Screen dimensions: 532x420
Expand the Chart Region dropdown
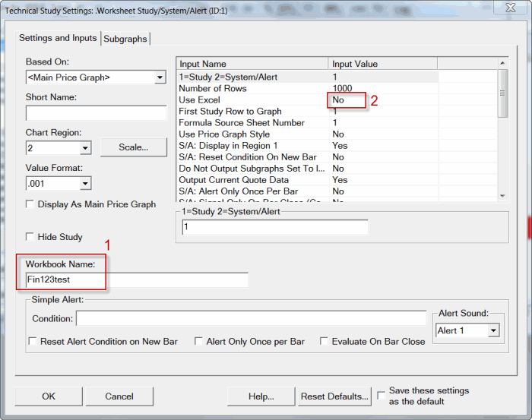(x=85, y=148)
